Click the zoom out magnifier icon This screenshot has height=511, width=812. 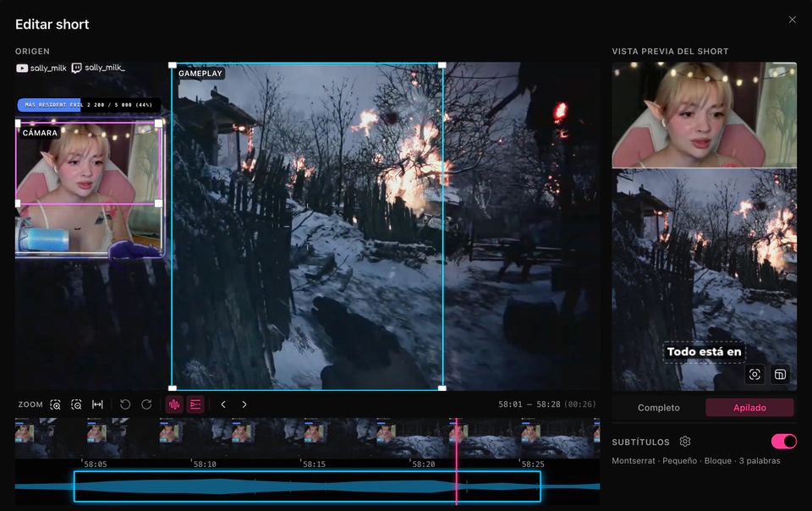[x=76, y=405]
